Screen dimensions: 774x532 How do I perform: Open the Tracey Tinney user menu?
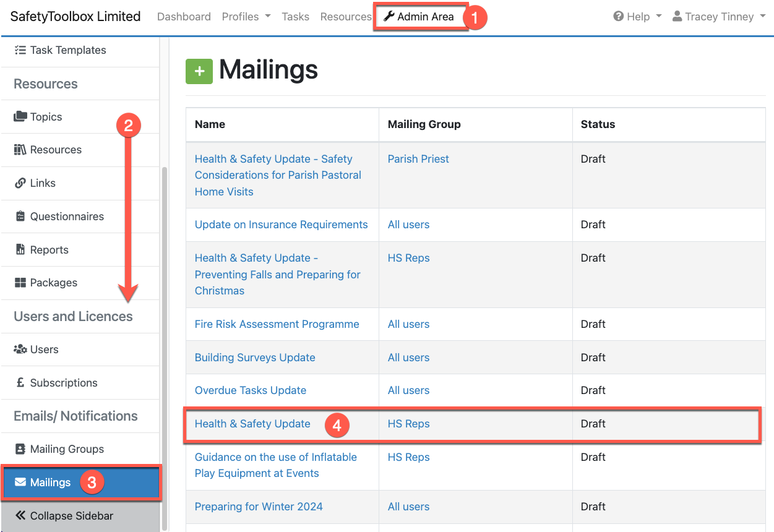719,17
